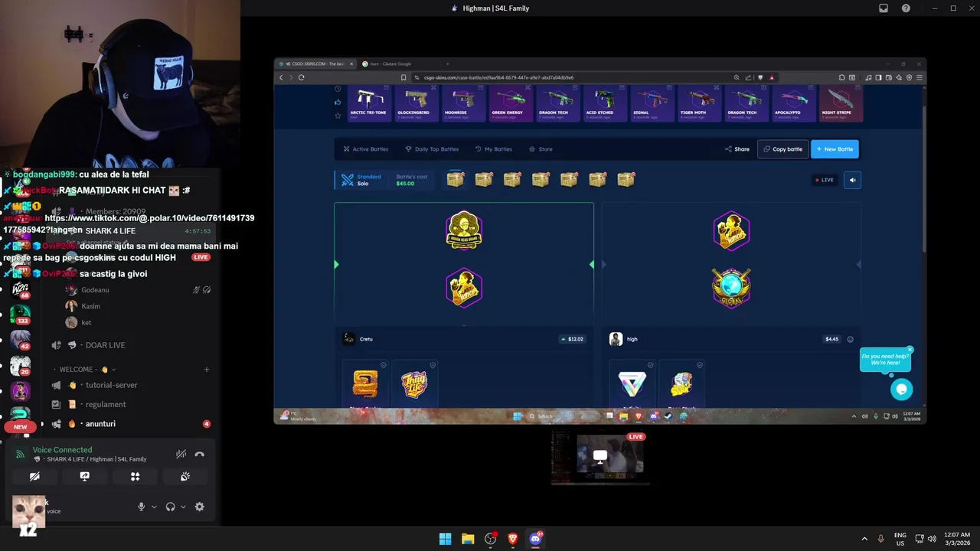
Task: Click the last case box icon
Action: [x=626, y=180]
